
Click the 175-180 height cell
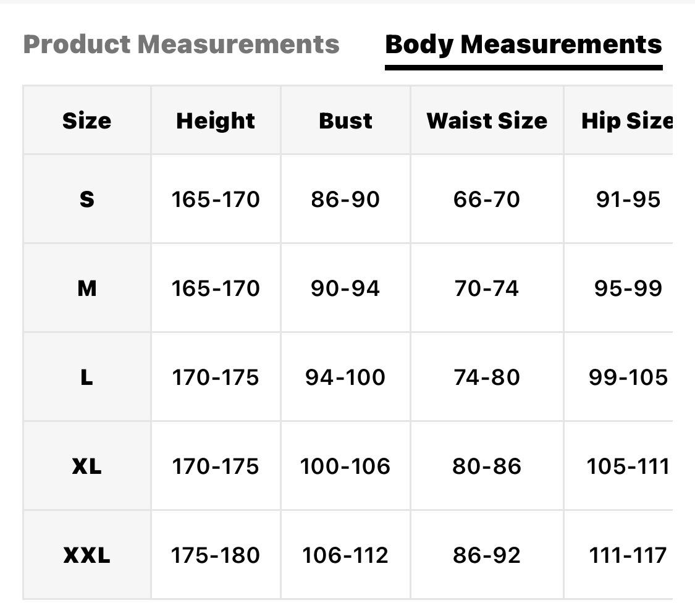(216, 555)
